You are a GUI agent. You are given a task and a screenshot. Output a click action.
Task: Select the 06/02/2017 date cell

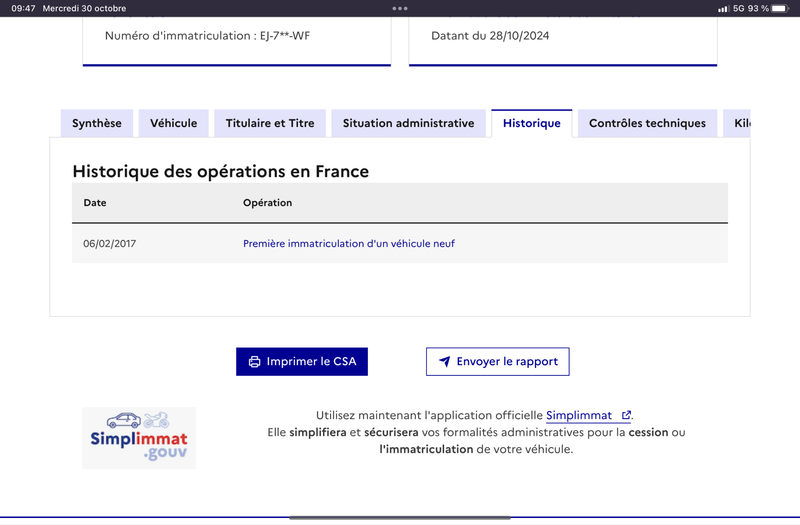click(110, 244)
